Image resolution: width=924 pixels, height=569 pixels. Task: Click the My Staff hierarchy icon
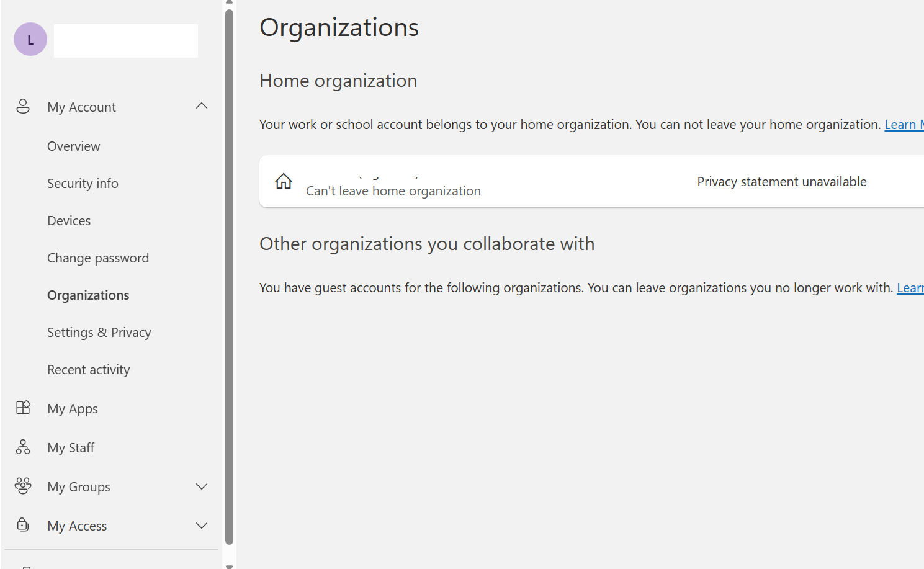[23, 447]
